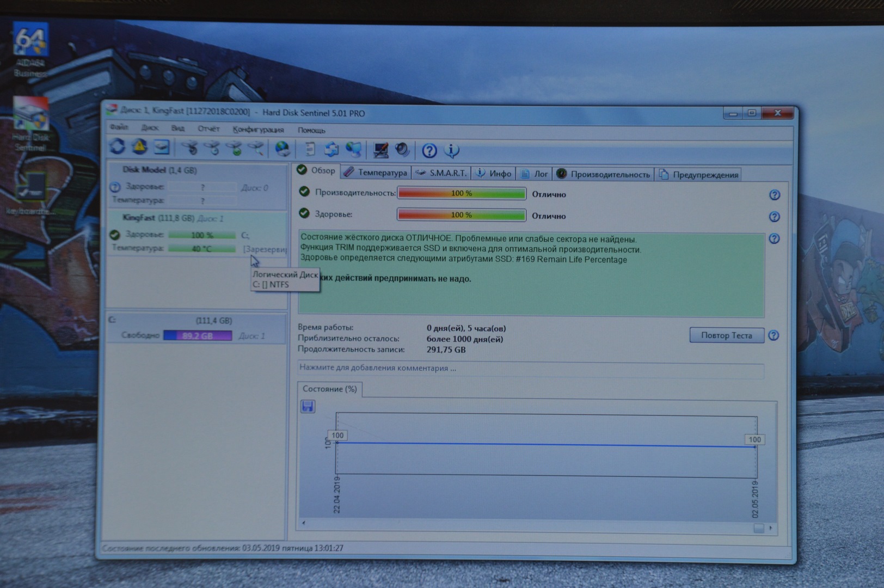The image size is (884, 588).
Task: Click KingFast temperature 40 °C bar
Action: [202, 249]
